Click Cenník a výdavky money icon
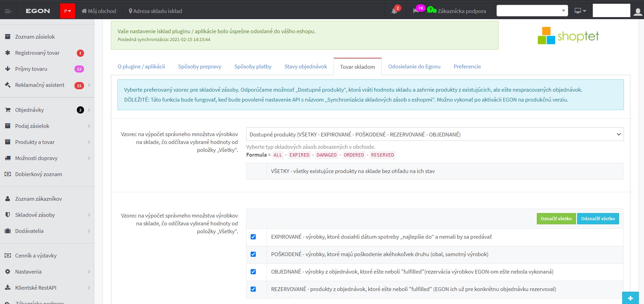 [8, 255]
